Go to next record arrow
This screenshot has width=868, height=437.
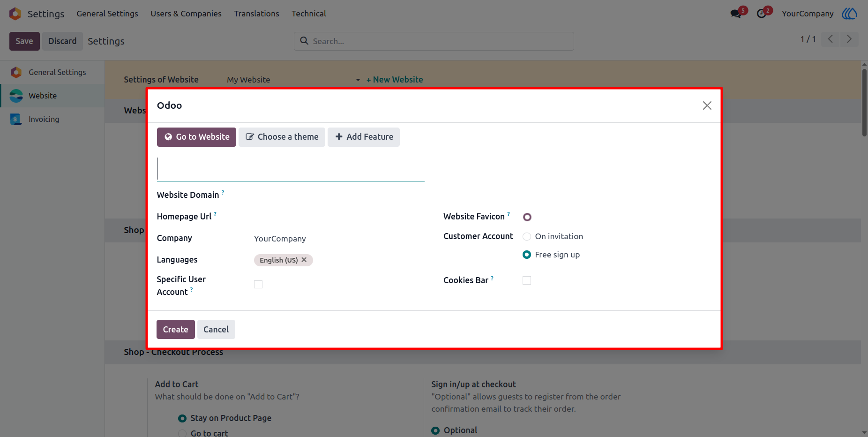849,39
